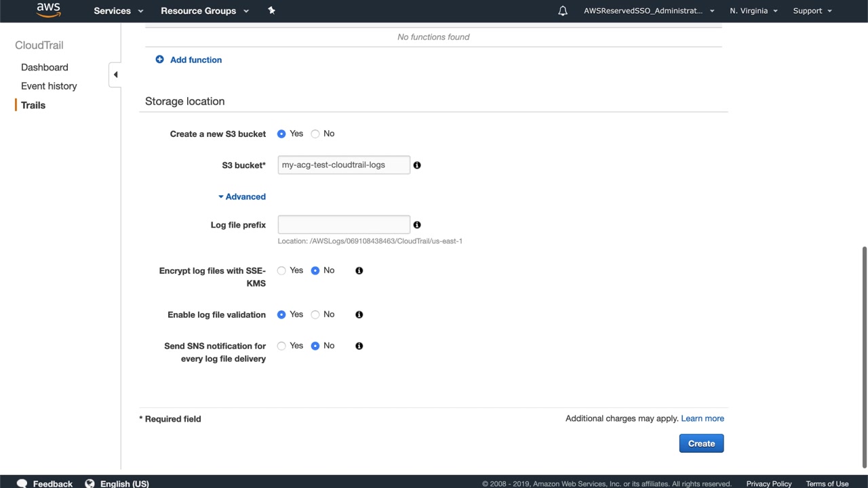Click info icon for log file validation

(x=359, y=314)
